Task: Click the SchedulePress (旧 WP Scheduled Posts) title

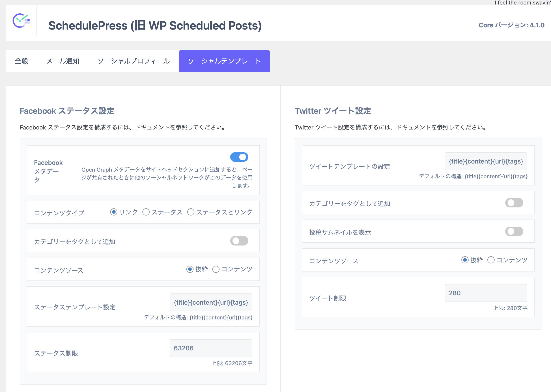Action: [x=155, y=26]
